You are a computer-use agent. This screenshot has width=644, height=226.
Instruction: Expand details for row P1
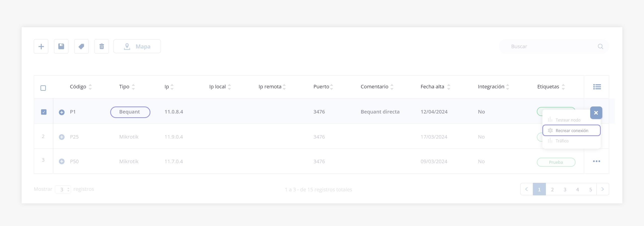click(x=62, y=112)
